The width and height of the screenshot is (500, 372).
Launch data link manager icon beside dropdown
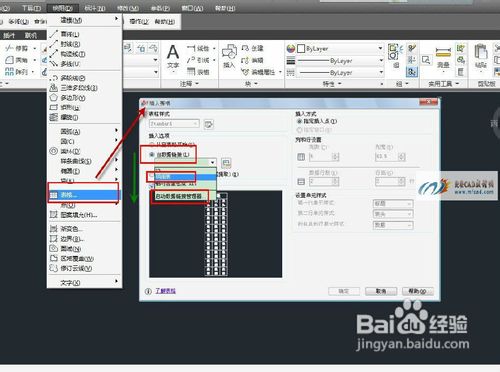pyautogui.click(x=226, y=163)
